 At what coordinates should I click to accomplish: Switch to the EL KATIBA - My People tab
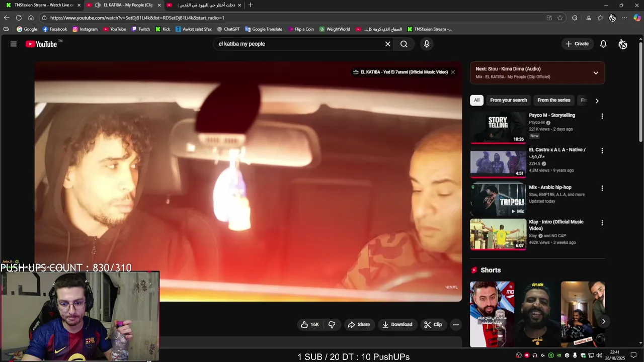tap(124, 5)
